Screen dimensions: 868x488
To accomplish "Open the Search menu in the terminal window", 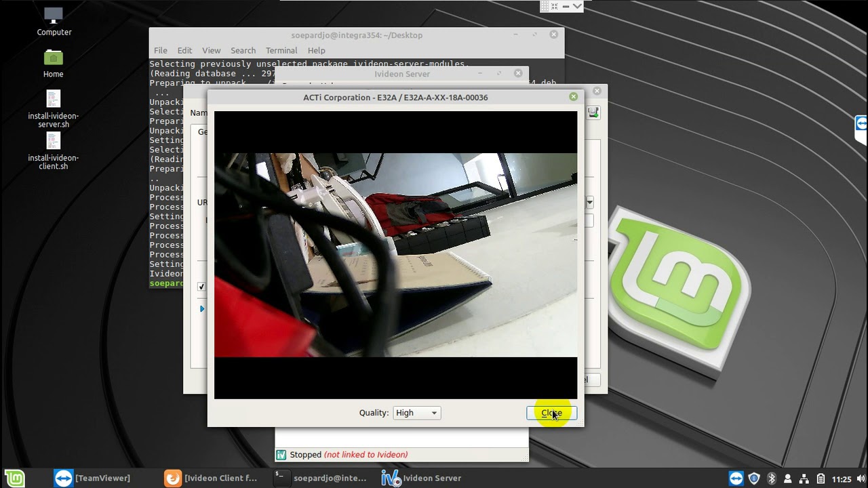I will [x=243, y=50].
